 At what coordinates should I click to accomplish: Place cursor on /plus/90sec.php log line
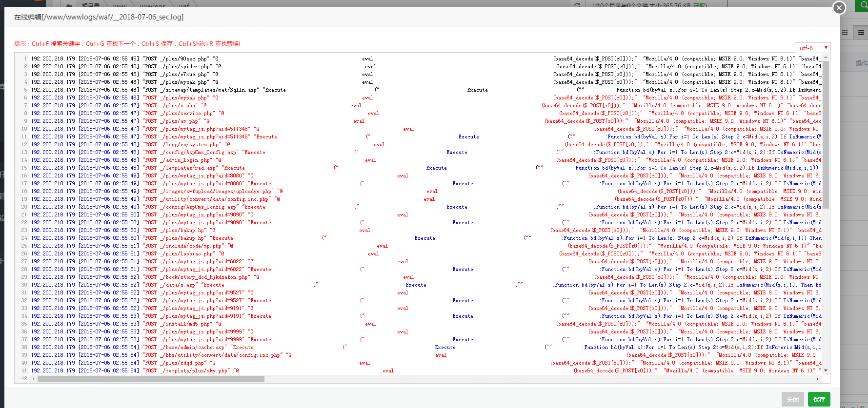click(426, 58)
